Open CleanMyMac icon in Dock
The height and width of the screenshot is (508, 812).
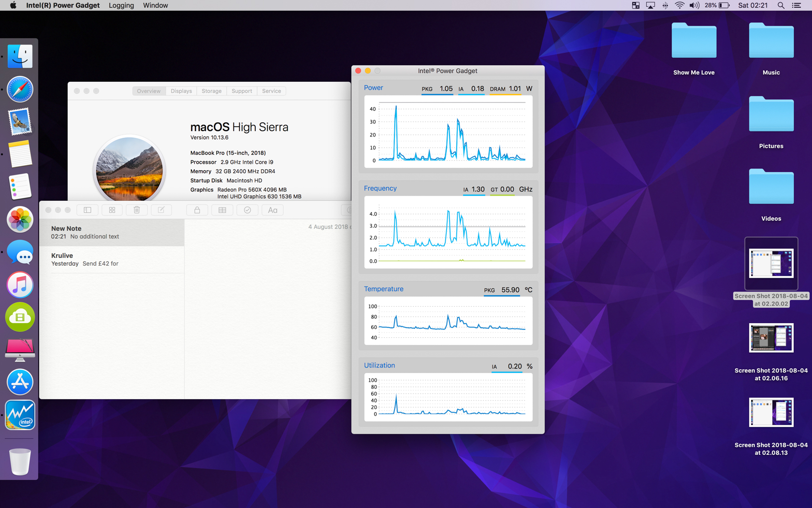pyautogui.click(x=20, y=350)
